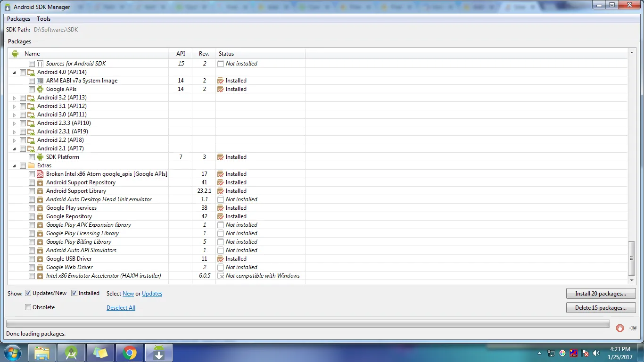This screenshot has width=644, height=362.
Task: Expand the Android 2.3.1 (API 9) node
Action: pyautogui.click(x=14, y=132)
